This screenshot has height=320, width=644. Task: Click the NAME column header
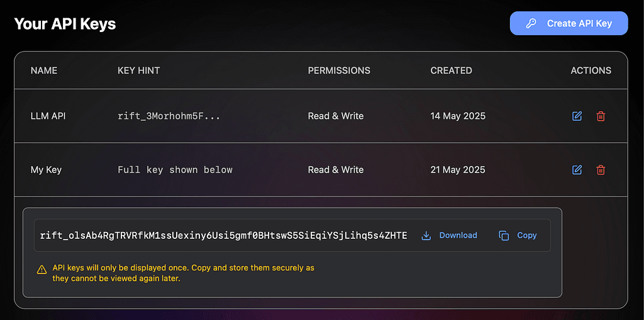point(44,70)
